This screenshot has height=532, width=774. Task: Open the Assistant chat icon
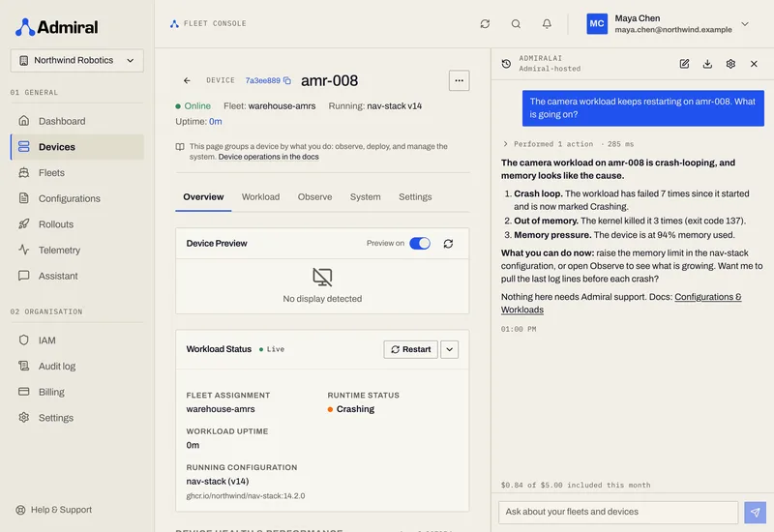[x=23, y=276]
